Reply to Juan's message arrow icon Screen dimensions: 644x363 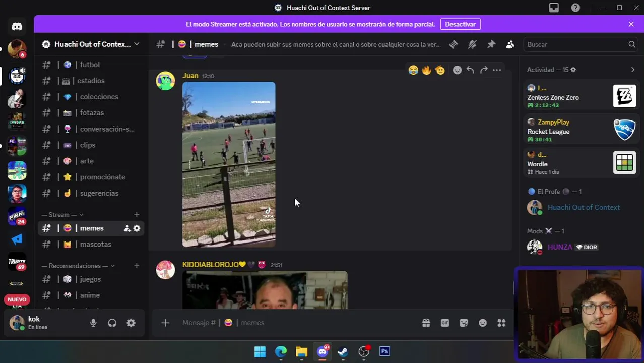click(470, 70)
